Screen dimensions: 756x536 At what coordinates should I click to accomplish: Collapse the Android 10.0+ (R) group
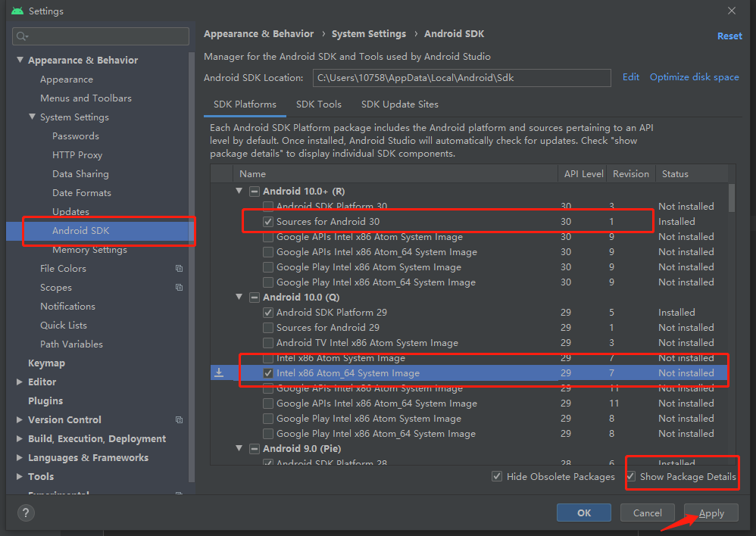(x=239, y=191)
